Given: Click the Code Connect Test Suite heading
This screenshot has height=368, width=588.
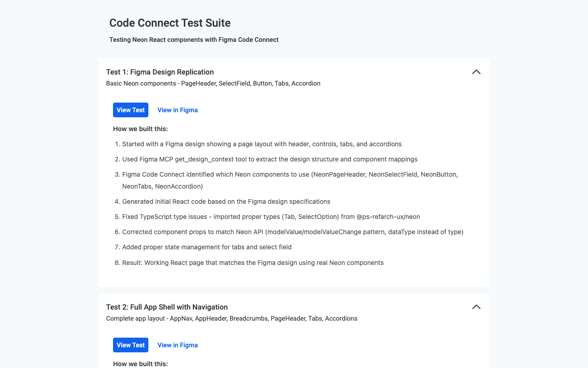Looking at the screenshot, I should tap(170, 23).
